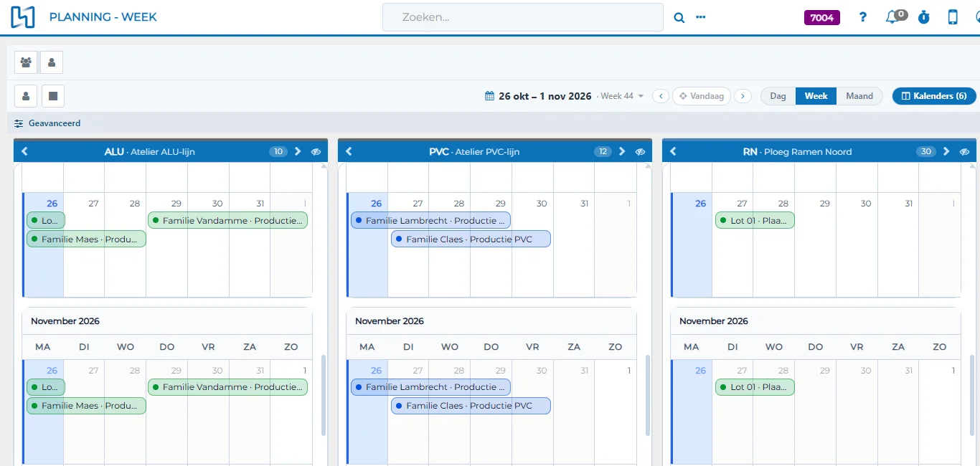Toggle visibility of the RN calendar
Image resolution: width=980 pixels, height=466 pixels.
coord(965,152)
